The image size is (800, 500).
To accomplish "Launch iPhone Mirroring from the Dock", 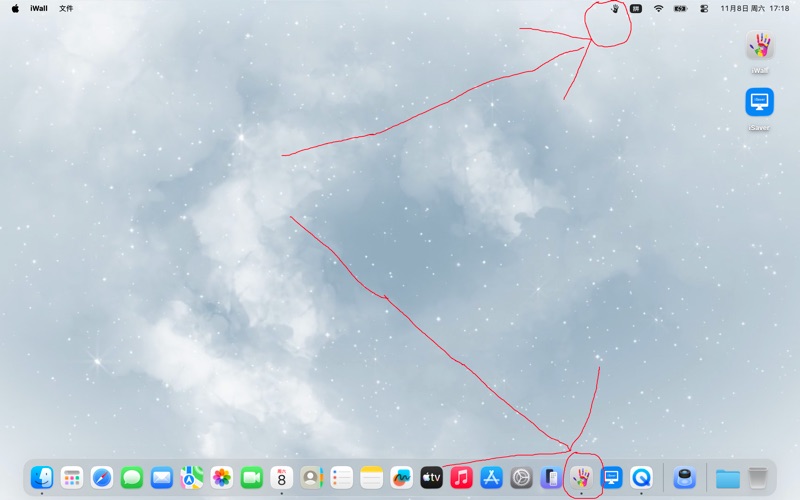I will click(552, 478).
